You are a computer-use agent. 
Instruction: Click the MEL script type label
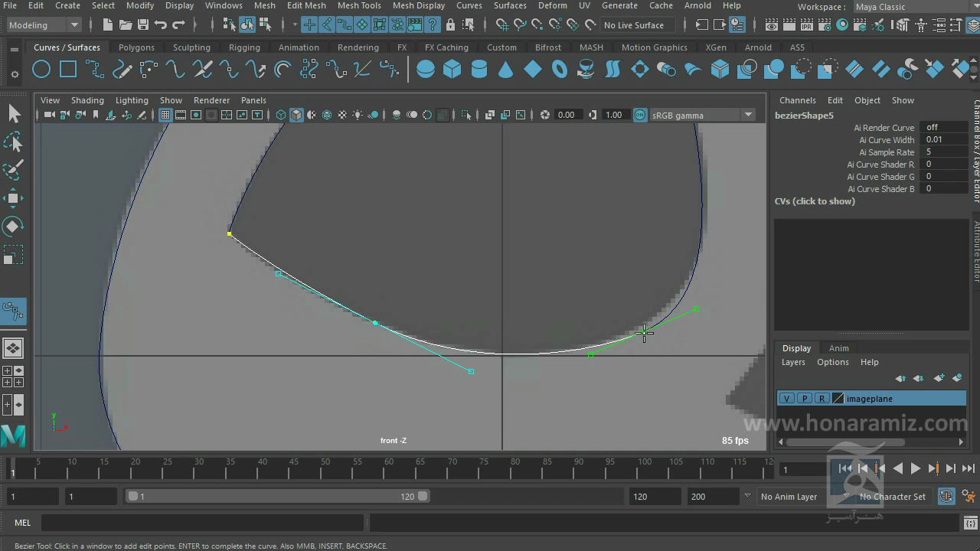tap(23, 523)
